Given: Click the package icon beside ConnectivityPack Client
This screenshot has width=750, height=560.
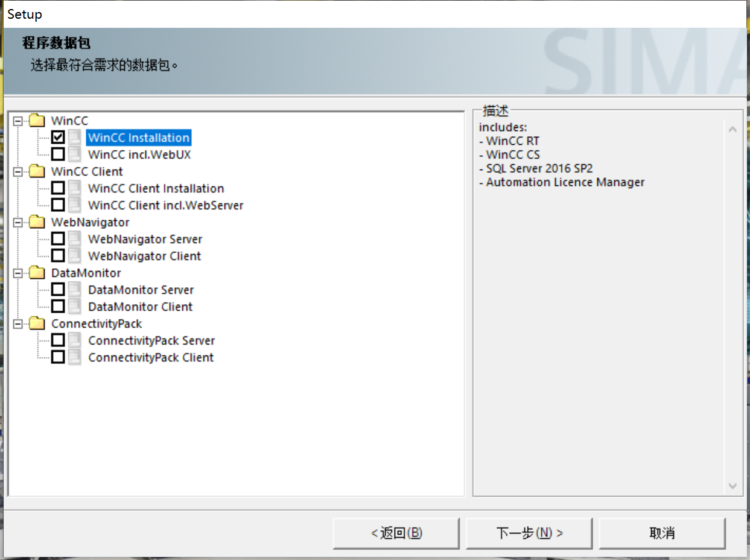Looking at the screenshot, I should 75,357.
